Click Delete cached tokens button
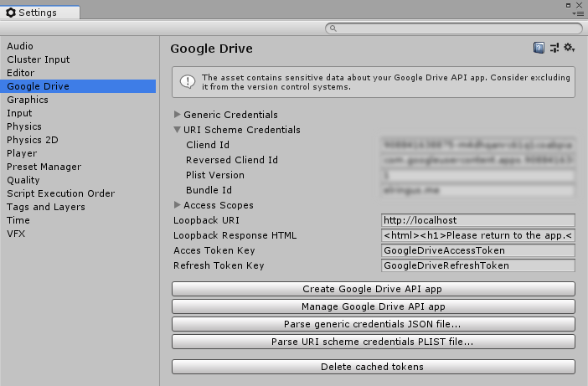Image resolution: width=588 pixels, height=386 pixels. point(373,367)
